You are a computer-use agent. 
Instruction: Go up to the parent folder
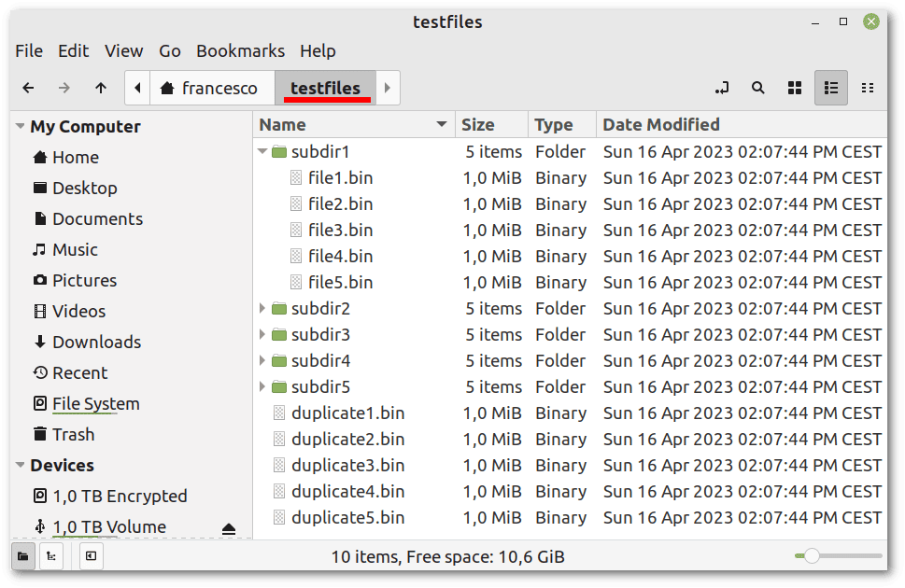[x=101, y=88]
